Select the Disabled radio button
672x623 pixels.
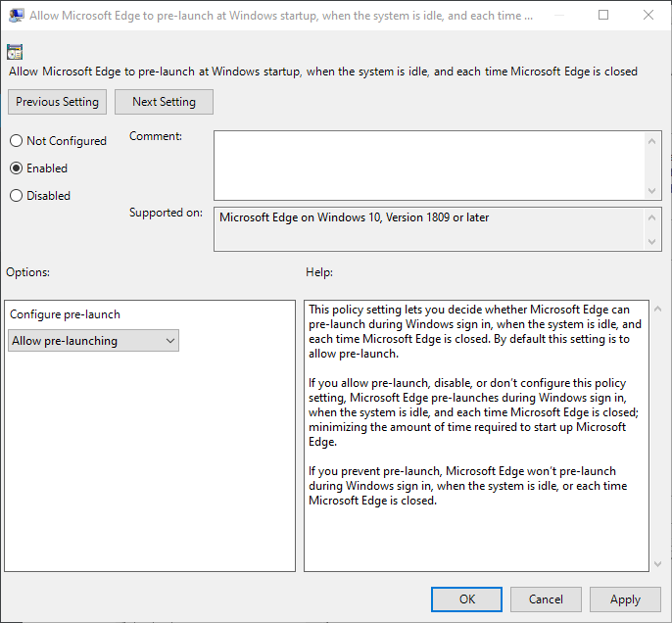[16, 196]
